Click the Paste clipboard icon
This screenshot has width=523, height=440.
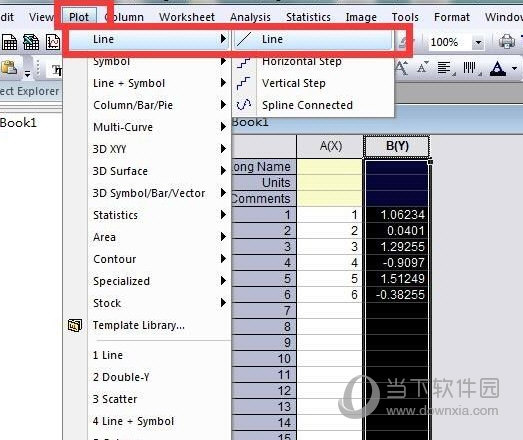coord(9,68)
